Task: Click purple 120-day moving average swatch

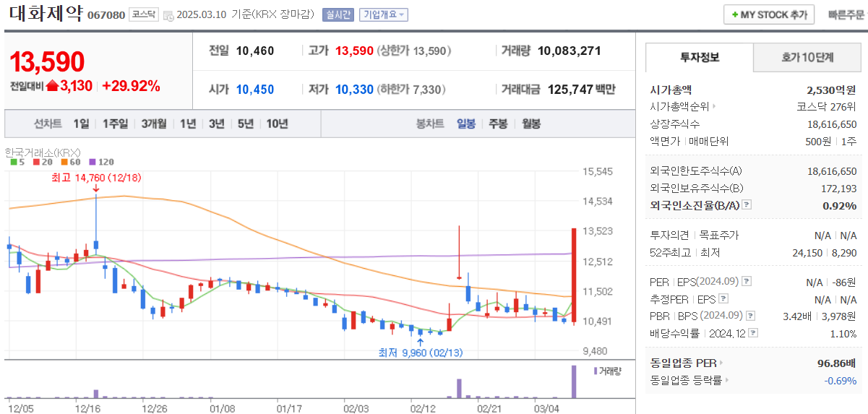Action: click(x=92, y=163)
